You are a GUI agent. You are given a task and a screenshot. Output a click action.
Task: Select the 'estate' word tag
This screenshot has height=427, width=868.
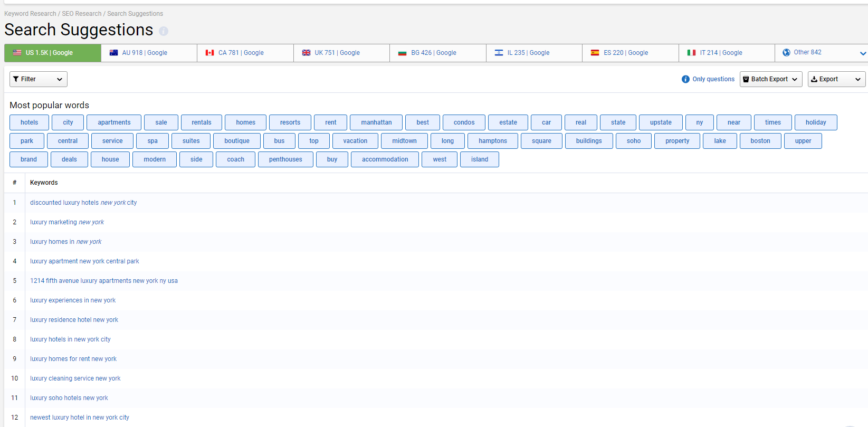point(508,122)
